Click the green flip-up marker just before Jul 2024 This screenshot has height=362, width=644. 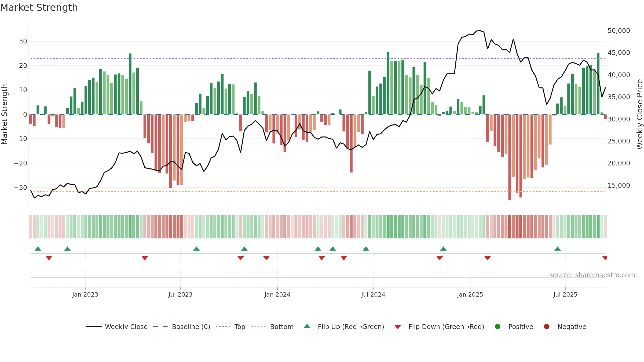coord(366,249)
